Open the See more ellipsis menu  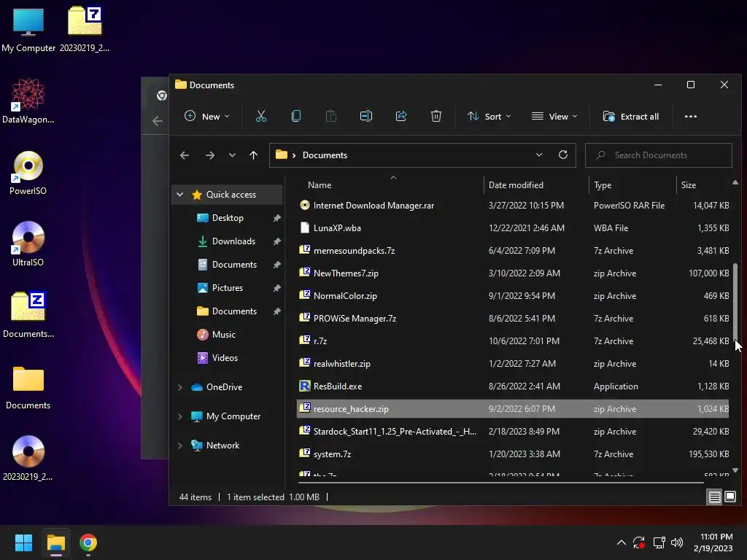[x=690, y=116]
